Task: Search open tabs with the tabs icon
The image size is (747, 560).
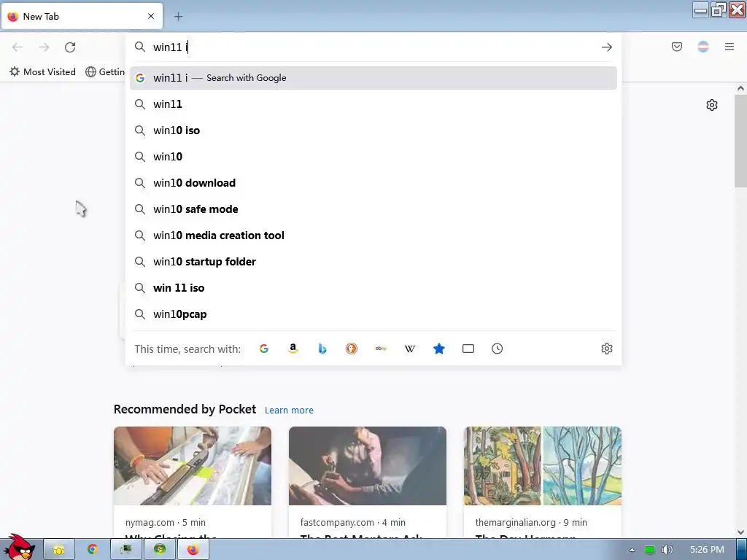Action: [468, 349]
